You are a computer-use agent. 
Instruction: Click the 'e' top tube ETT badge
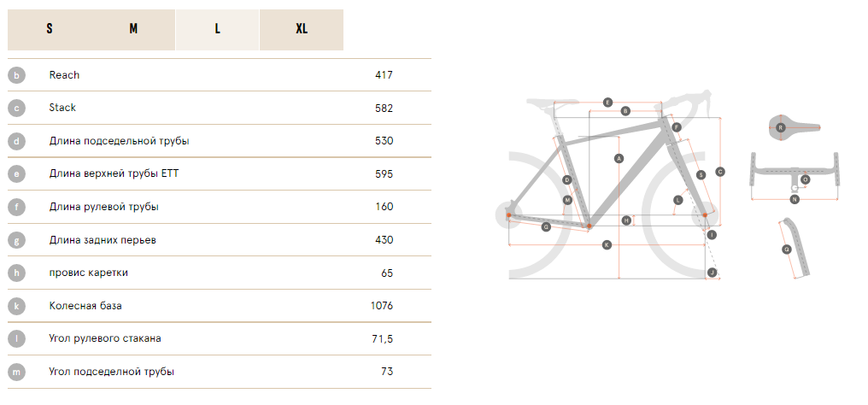click(16, 173)
